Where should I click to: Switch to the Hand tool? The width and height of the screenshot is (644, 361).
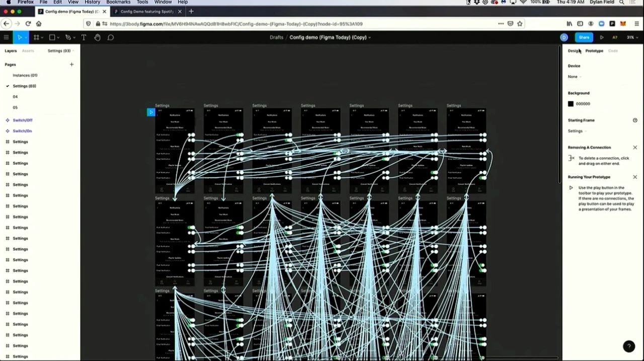tap(97, 37)
